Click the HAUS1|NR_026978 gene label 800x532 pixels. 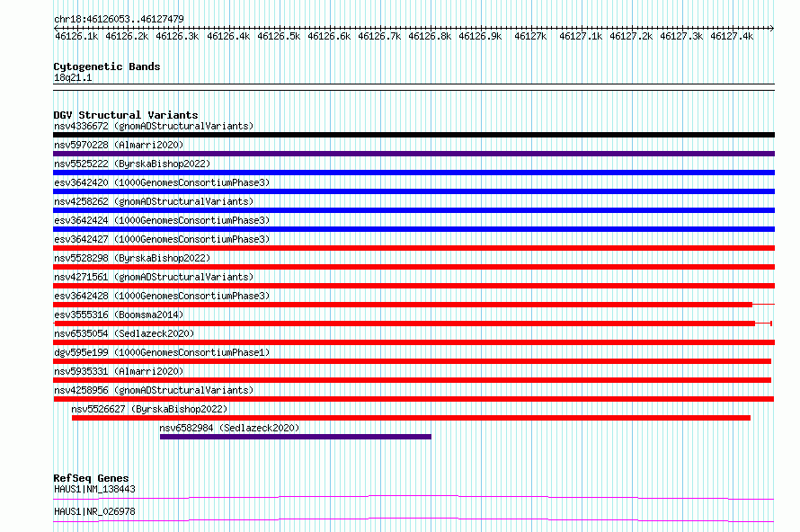coord(95,511)
